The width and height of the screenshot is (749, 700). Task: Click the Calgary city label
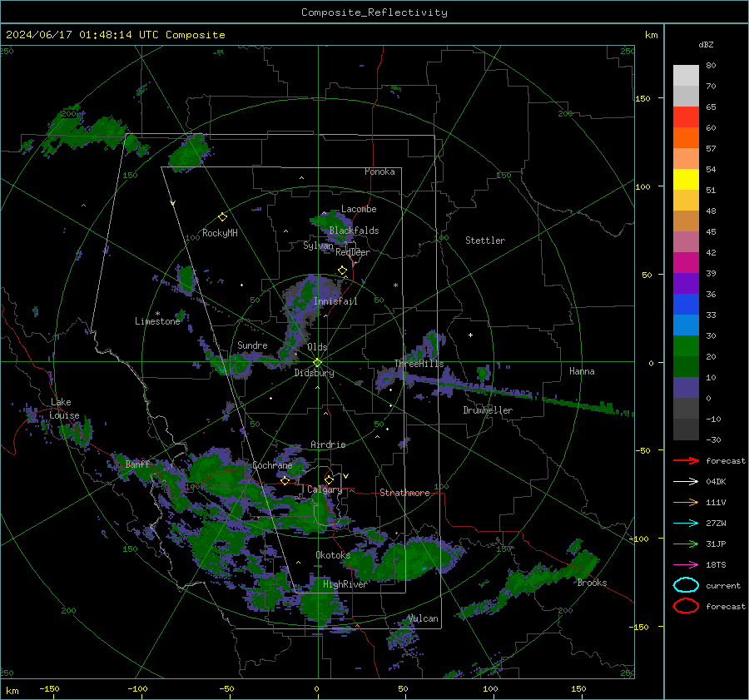pyautogui.click(x=325, y=489)
